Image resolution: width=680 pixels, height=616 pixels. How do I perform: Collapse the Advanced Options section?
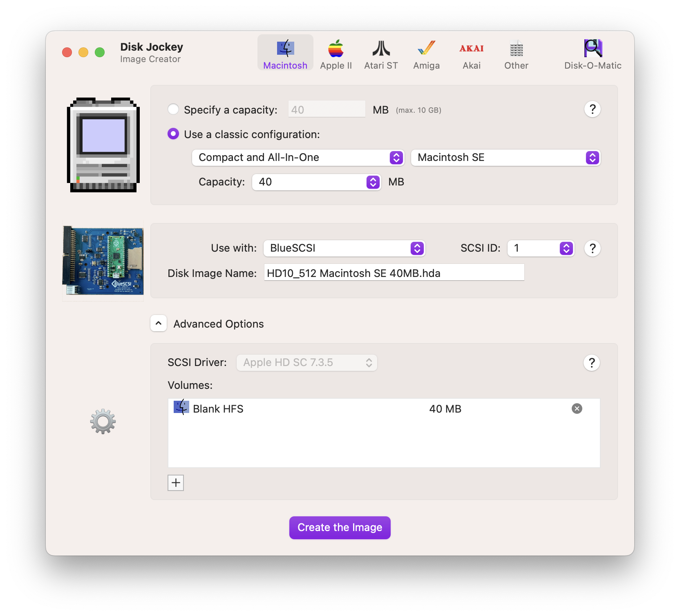tap(159, 323)
